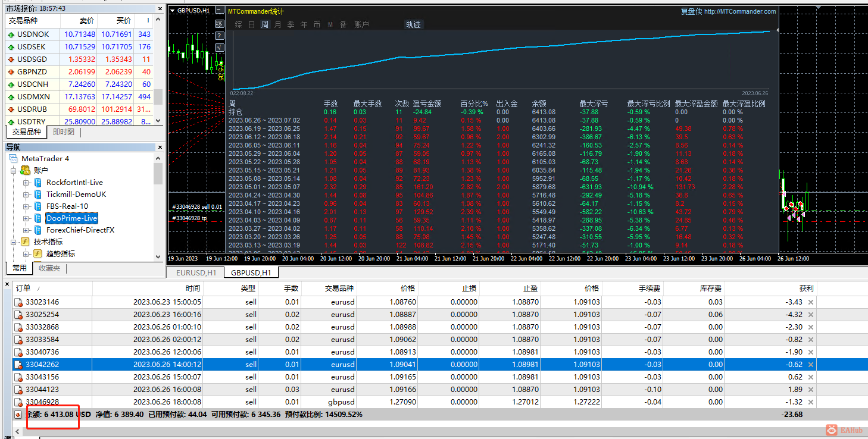Open the MTCommander.com website link
The height and width of the screenshot is (439, 868).
point(740,11)
